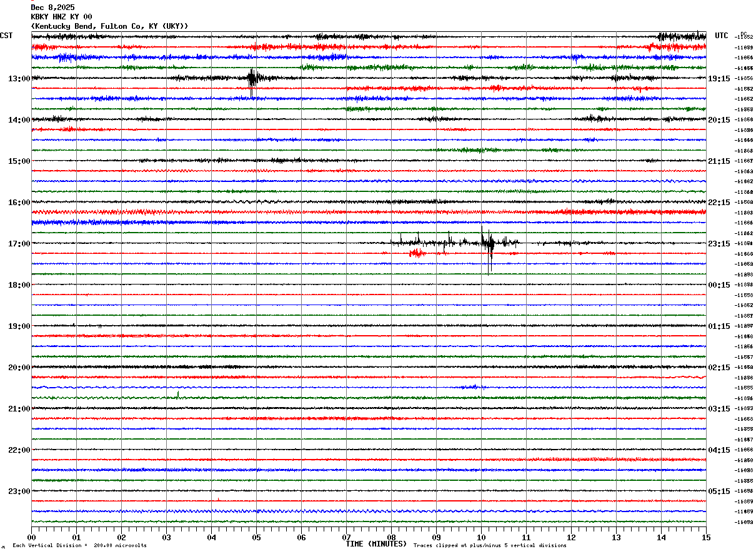
Task: Click the seismic burst on 13:00 trace
Action: [x=252, y=80]
